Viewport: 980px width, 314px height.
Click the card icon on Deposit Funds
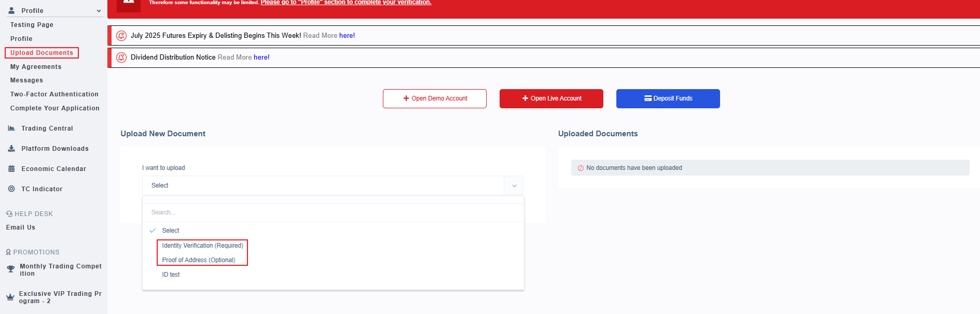648,98
